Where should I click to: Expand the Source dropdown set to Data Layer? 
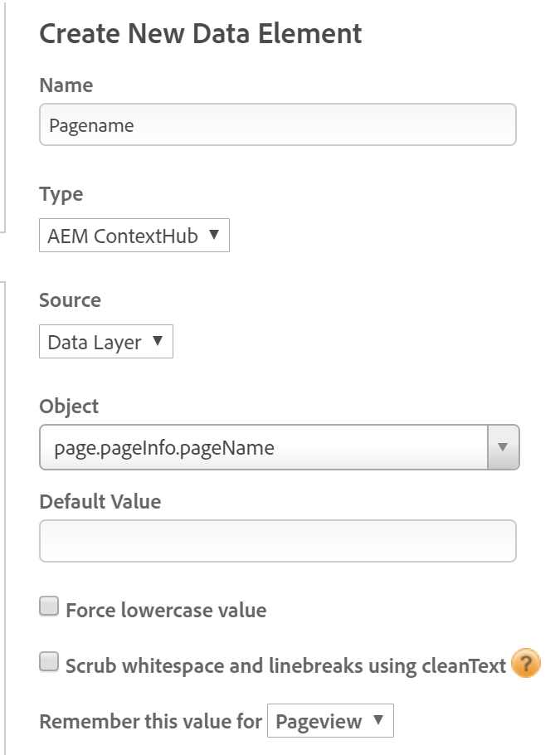(x=105, y=342)
